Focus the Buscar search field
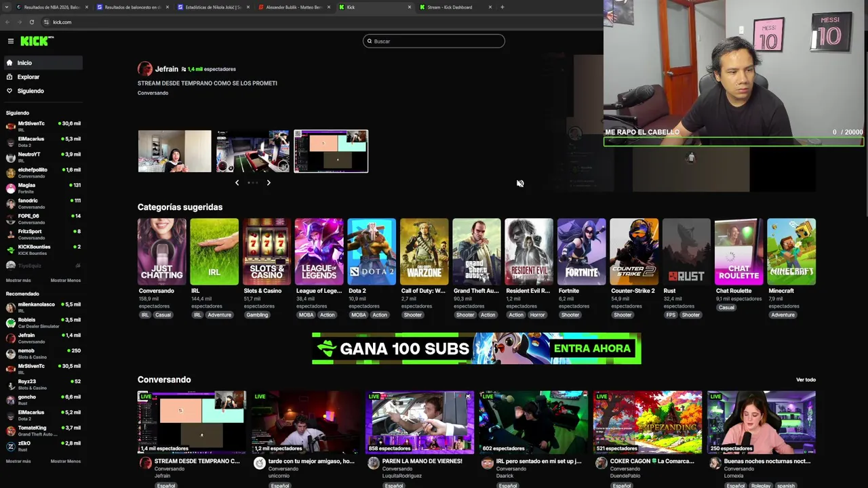 point(434,41)
